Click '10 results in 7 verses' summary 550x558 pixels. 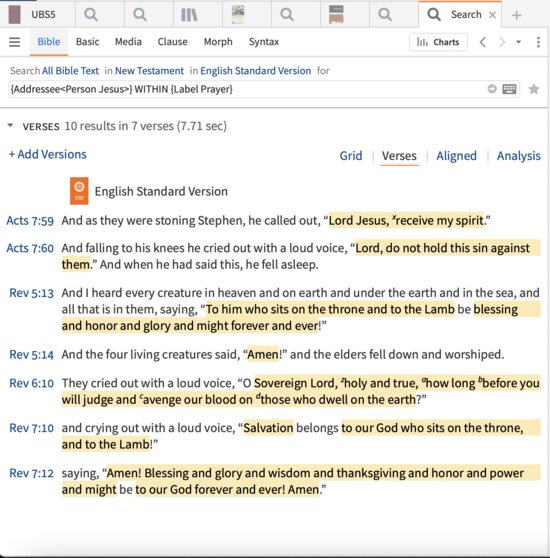(x=146, y=126)
